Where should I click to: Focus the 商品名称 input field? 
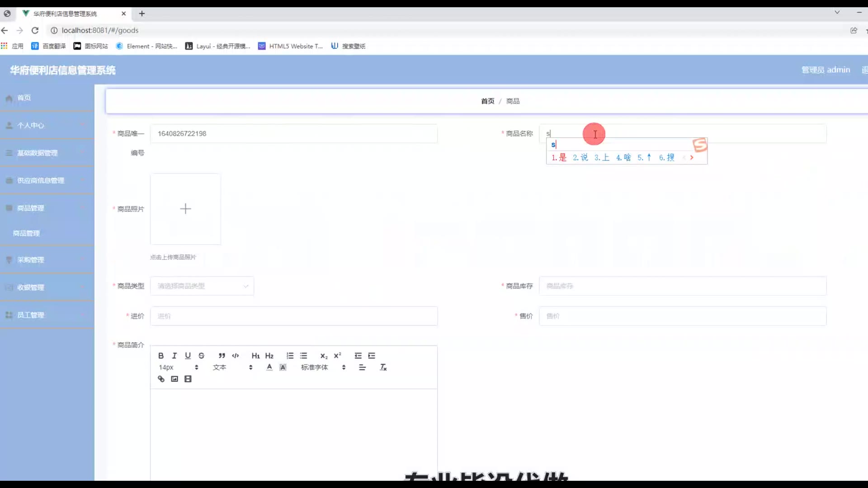pos(683,134)
